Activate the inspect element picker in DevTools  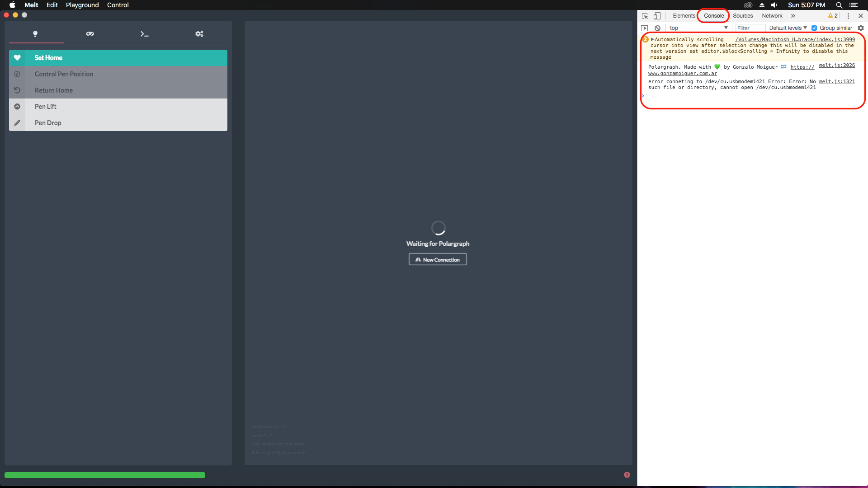(645, 15)
